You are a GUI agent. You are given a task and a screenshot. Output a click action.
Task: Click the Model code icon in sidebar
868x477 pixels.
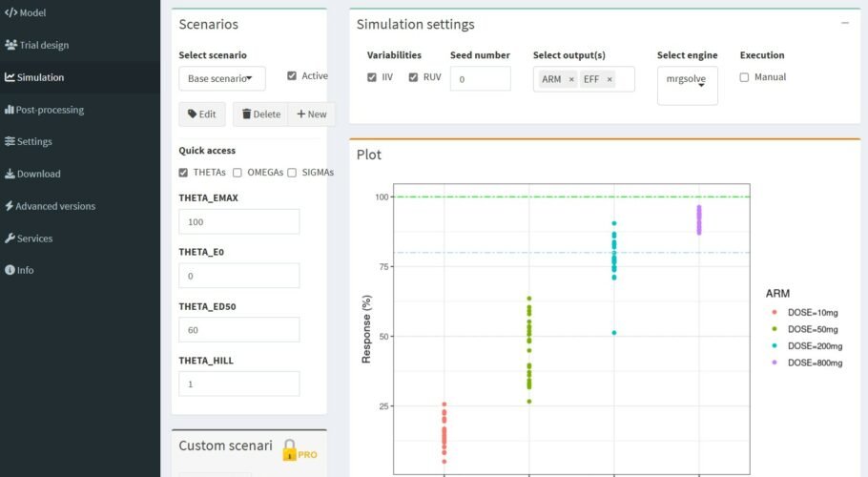point(10,13)
